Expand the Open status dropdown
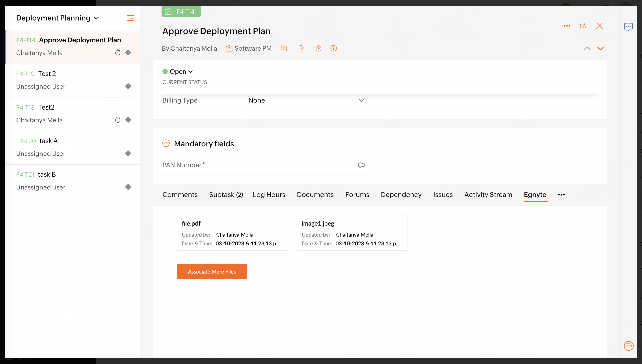This screenshot has width=642, height=364. pos(178,72)
